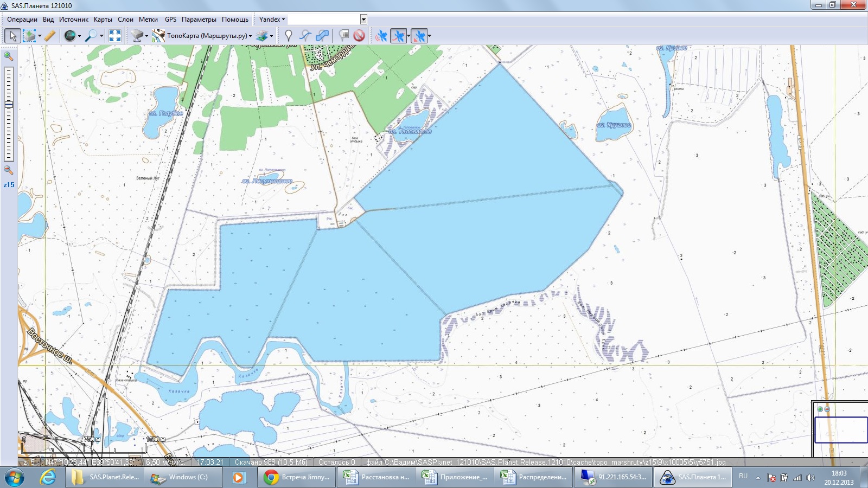Switch to Chrome Встреча Jimny taskbar button
This screenshot has width=868, height=488.
click(x=297, y=477)
